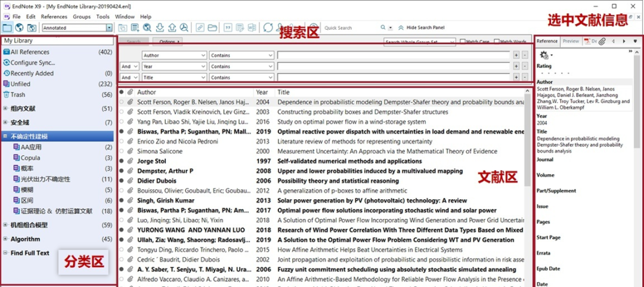
Task: Open the File menu
Action: (17, 17)
